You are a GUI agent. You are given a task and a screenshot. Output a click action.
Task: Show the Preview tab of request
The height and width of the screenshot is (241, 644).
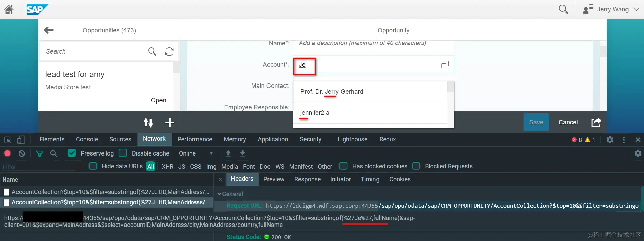point(274,179)
